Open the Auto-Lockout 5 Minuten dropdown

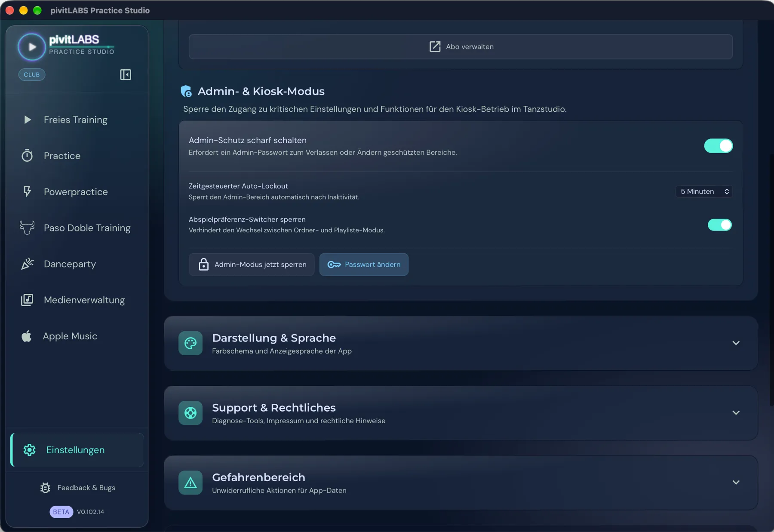704,191
